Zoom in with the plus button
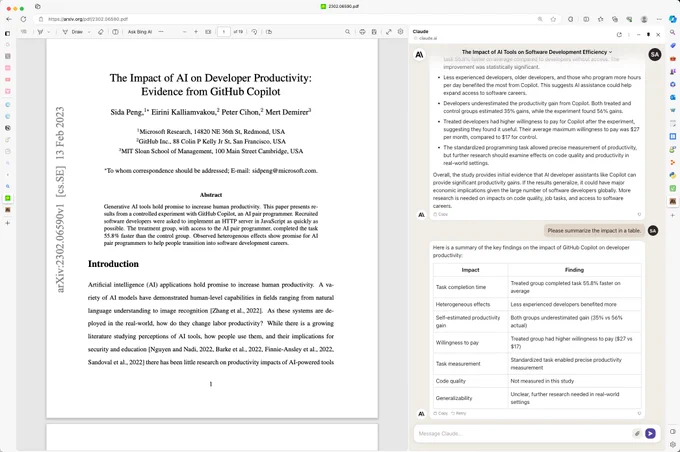680x452 pixels. pos(196,32)
